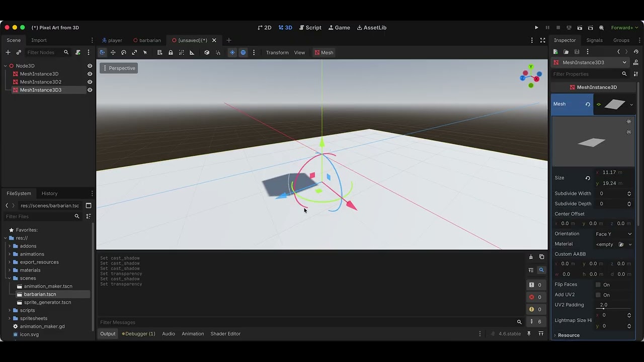Open the Shader Editor bottom panel
The width and height of the screenshot is (644, 362).
(225, 333)
